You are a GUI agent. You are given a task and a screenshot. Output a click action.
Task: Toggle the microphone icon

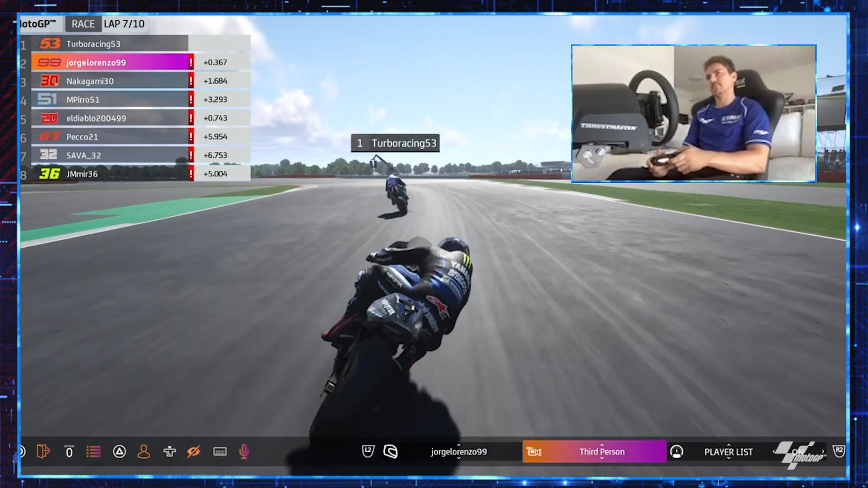point(244,451)
